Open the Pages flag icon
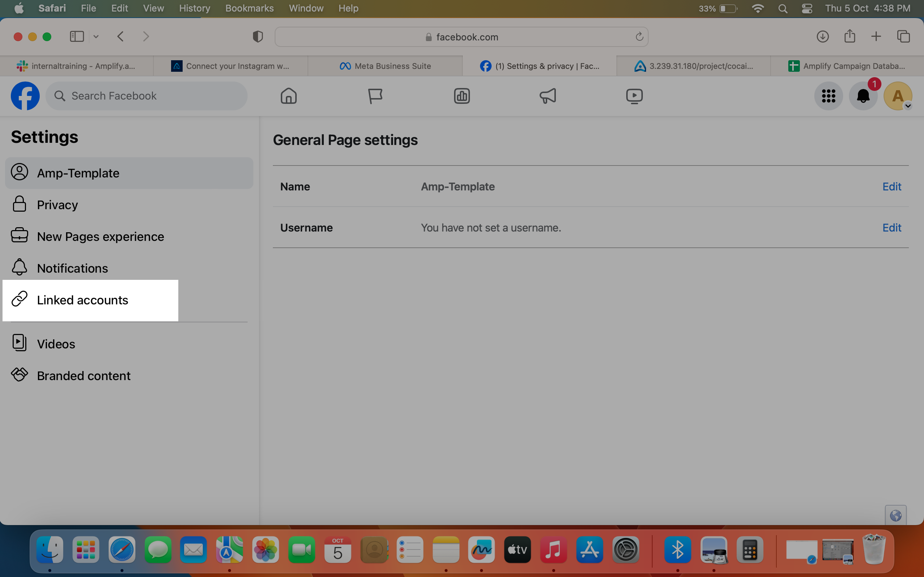This screenshot has width=924, height=577. tap(375, 96)
